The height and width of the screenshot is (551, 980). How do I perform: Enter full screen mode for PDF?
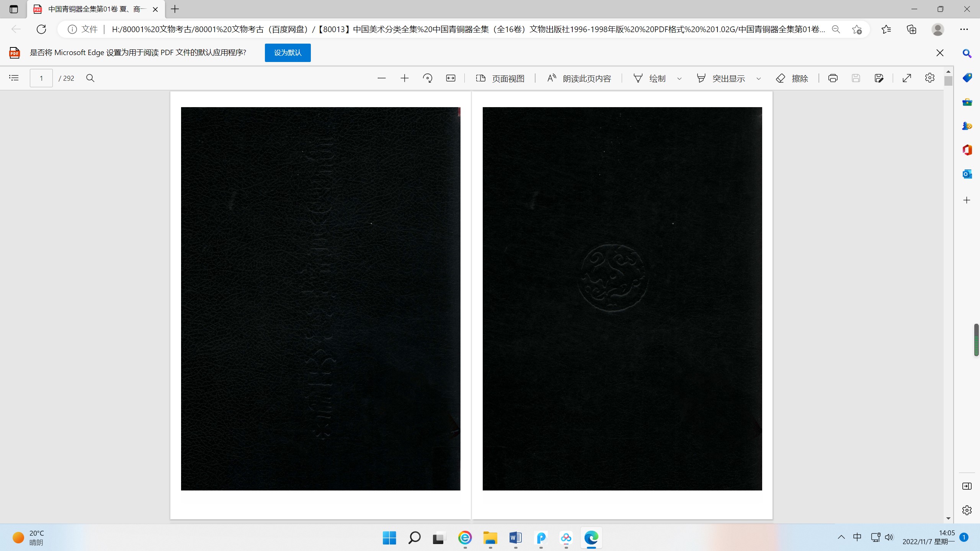click(907, 78)
